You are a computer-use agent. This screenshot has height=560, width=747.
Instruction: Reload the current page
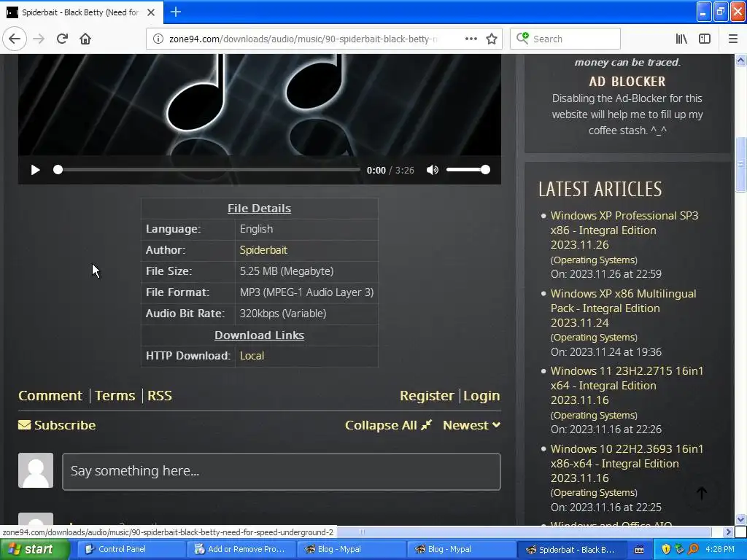coord(62,39)
